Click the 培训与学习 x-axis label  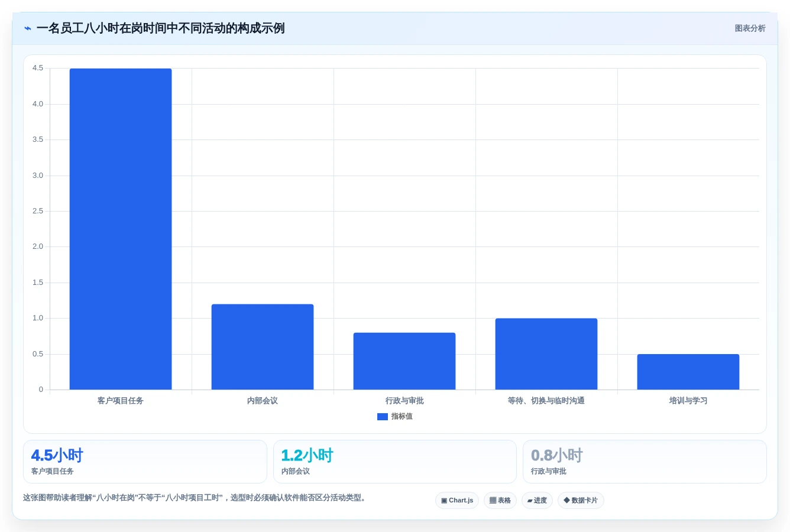coord(688,401)
